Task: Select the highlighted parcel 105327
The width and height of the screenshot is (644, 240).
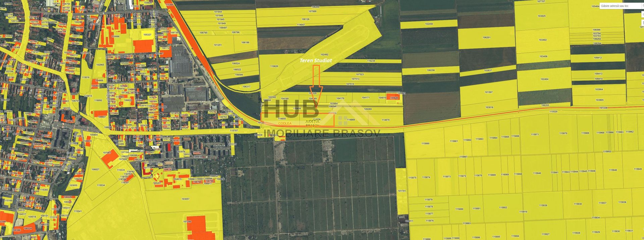Action: pyautogui.click(x=147, y=35)
